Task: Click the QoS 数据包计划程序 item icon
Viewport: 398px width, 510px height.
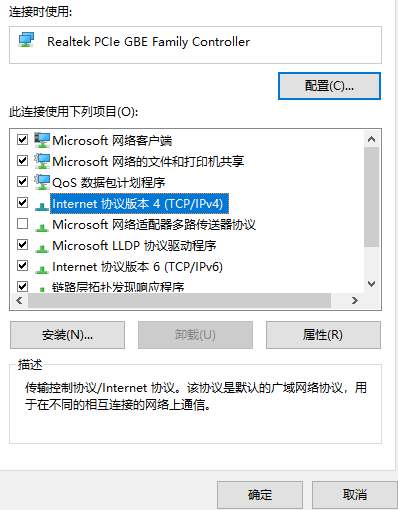Action: point(42,182)
